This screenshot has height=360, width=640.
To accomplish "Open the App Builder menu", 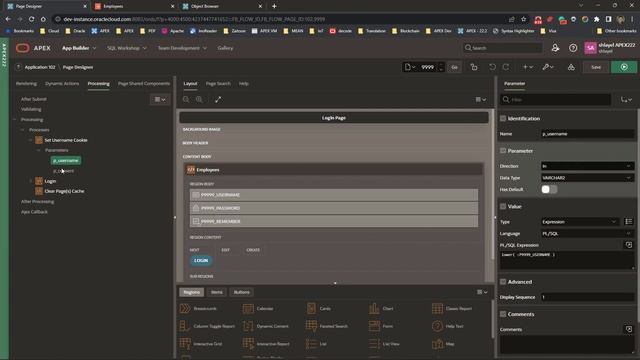I will tap(79, 48).
